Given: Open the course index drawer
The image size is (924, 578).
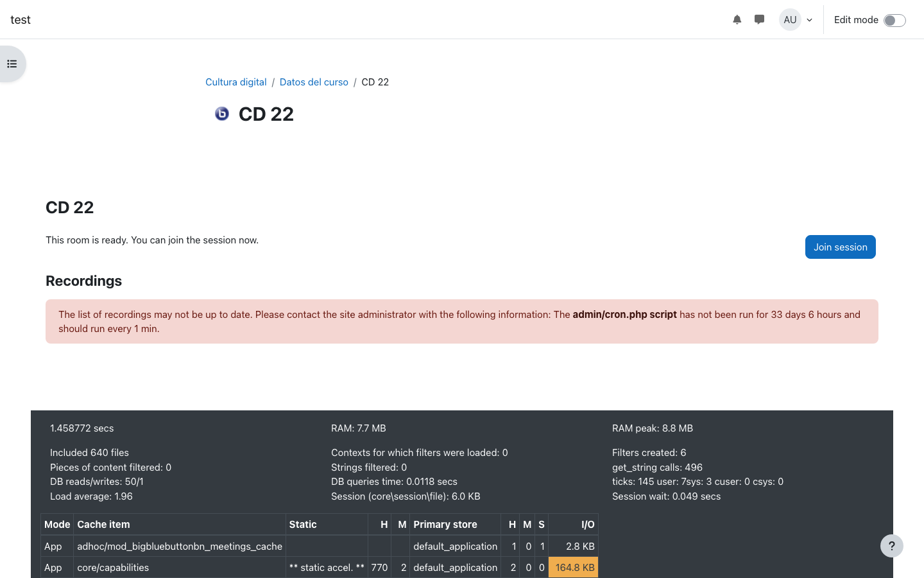Looking at the screenshot, I should pos(12,64).
